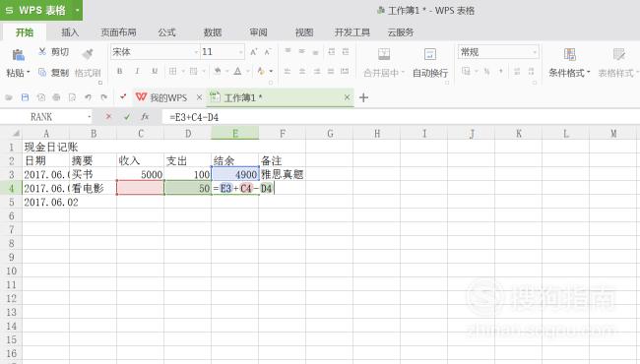Click the Undo arrow icon
The image size is (640, 364).
point(88,97)
